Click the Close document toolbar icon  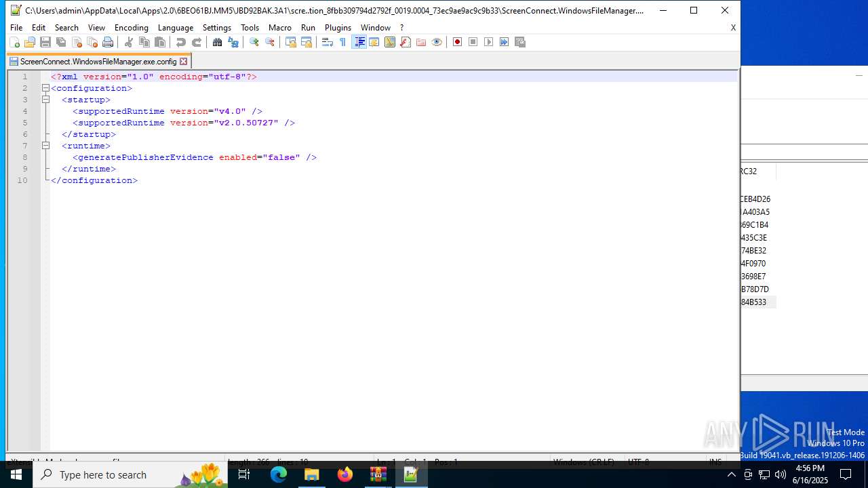77,42
